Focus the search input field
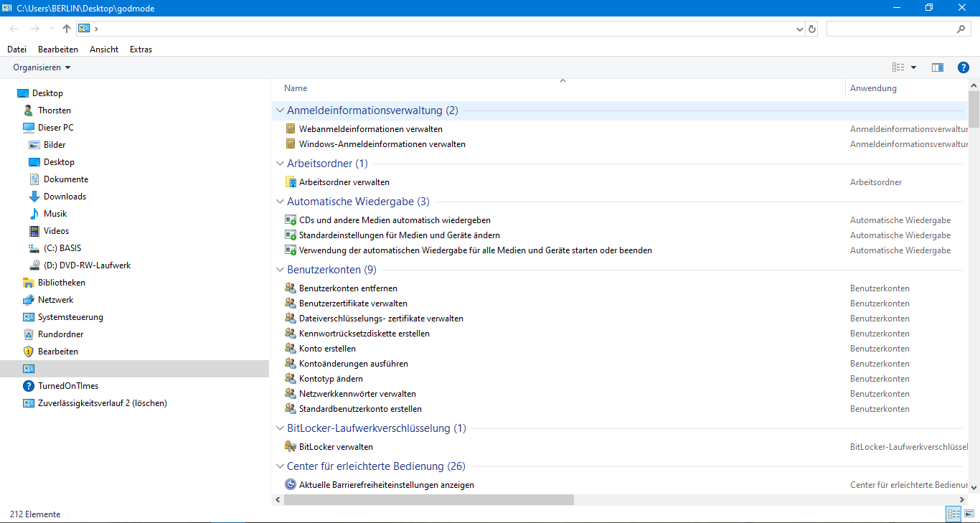Screen dimensions: 980x523 click(890, 29)
